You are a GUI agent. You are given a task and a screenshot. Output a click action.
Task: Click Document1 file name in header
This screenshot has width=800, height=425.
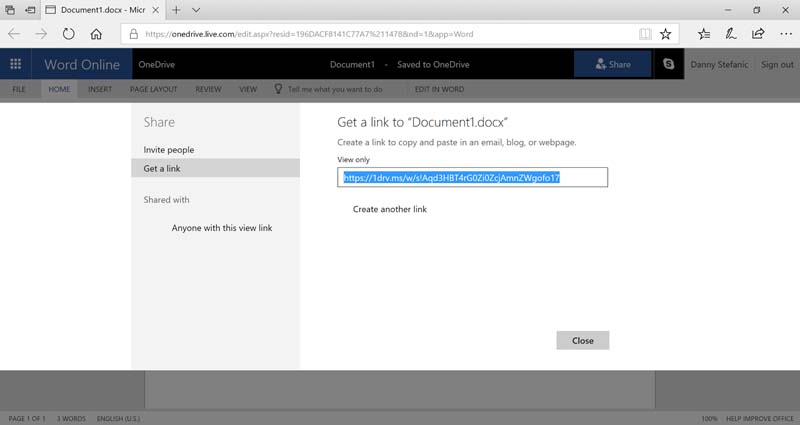[352, 64]
